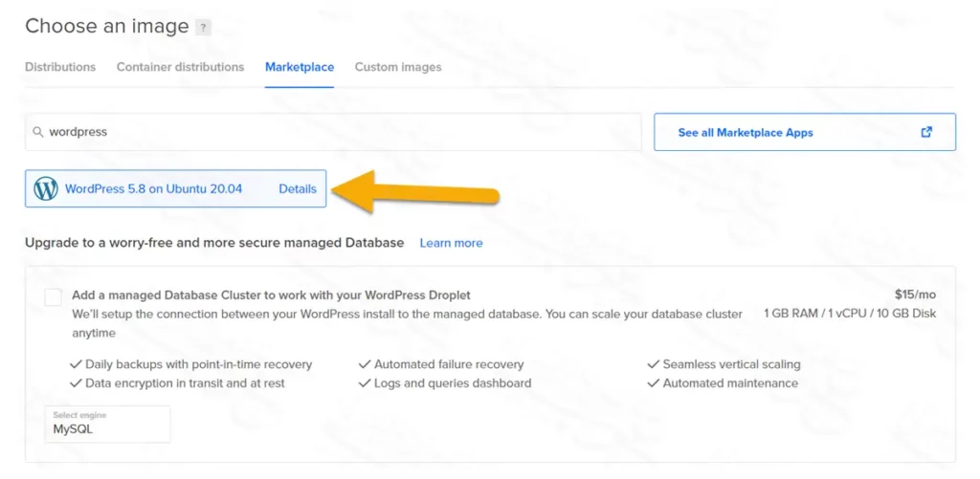The height and width of the screenshot is (479, 980).
Task: Focus the wordpress search field
Action: coord(335,132)
